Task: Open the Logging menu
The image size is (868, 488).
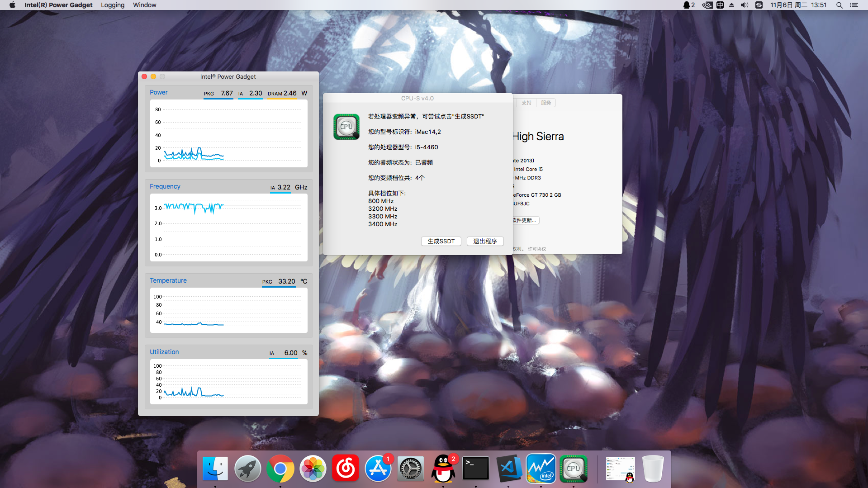Action: [x=113, y=5]
